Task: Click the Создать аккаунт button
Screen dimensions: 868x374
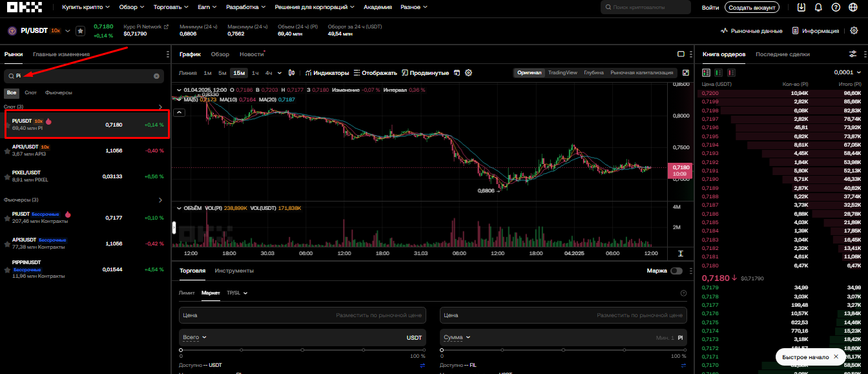Action: point(752,8)
